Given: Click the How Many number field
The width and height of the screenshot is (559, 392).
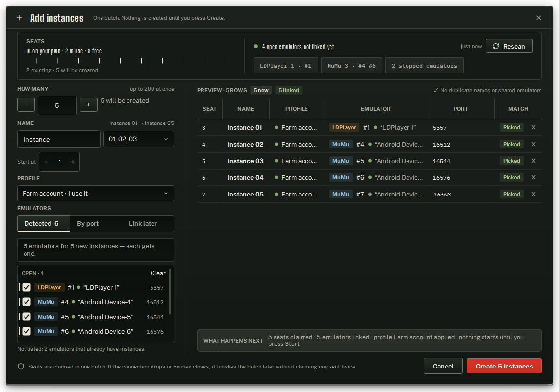Looking at the screenshot, I should [57, 105].
